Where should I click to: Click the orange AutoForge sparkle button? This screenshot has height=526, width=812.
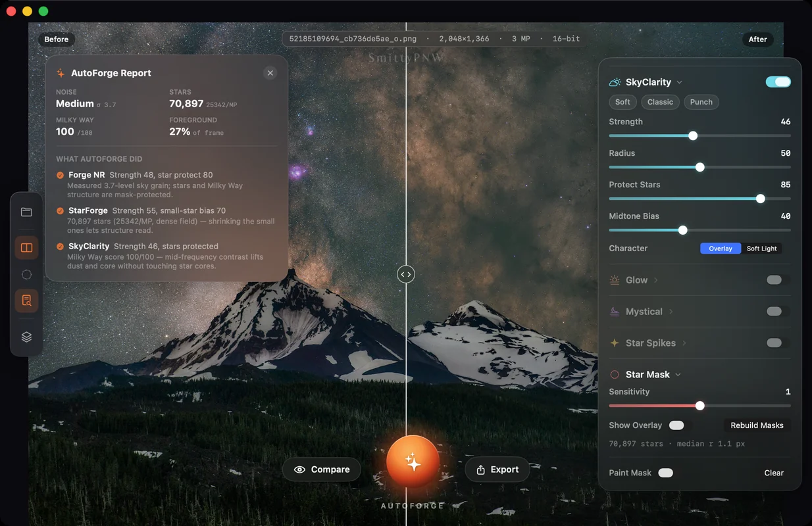pos(413,462)
